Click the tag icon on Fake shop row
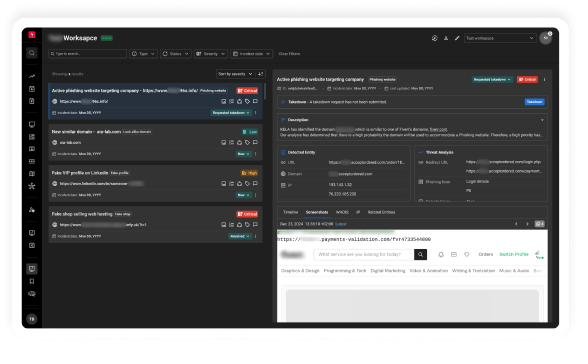Screen dimensions: 588x364 click(x=248, y=225)
